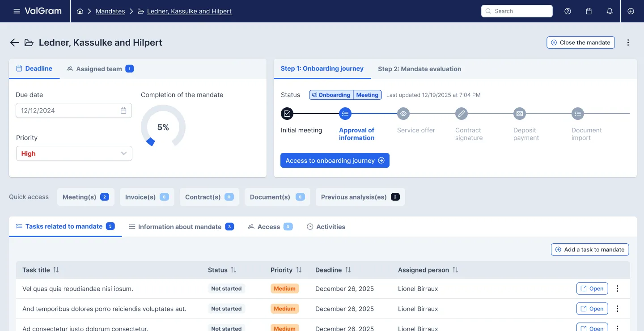
Task: Click the back arrow beside the mandate name
Action: coord(14,42)
